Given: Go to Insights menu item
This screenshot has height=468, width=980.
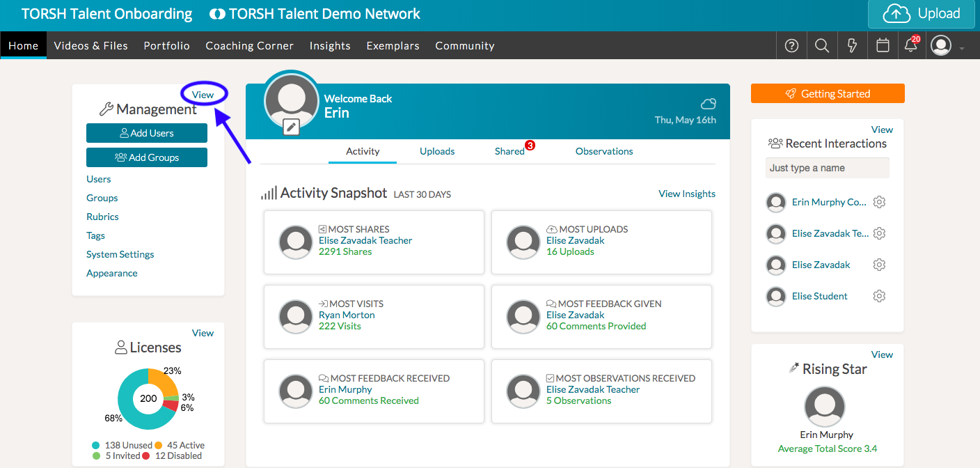Looking at the screenshot, I should pyautogui.click(x=330, y=46).
